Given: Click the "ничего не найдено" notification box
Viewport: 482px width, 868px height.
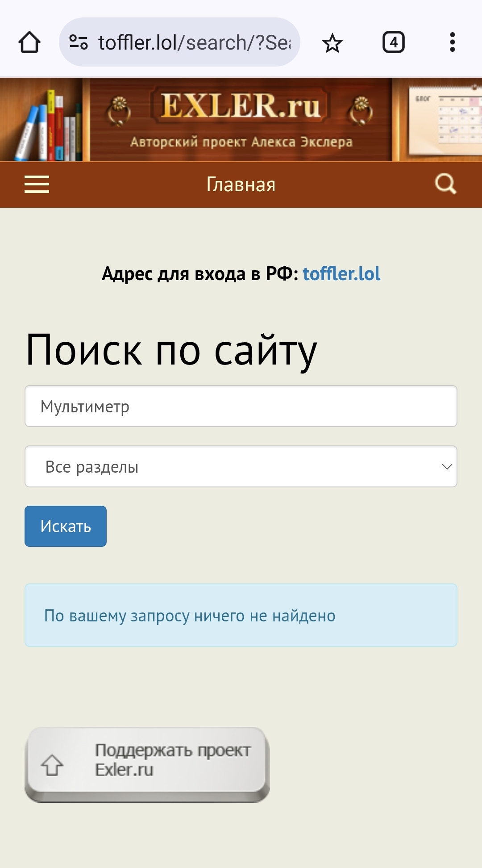Looking at the screenshot, I should click(x=241, y=615).
